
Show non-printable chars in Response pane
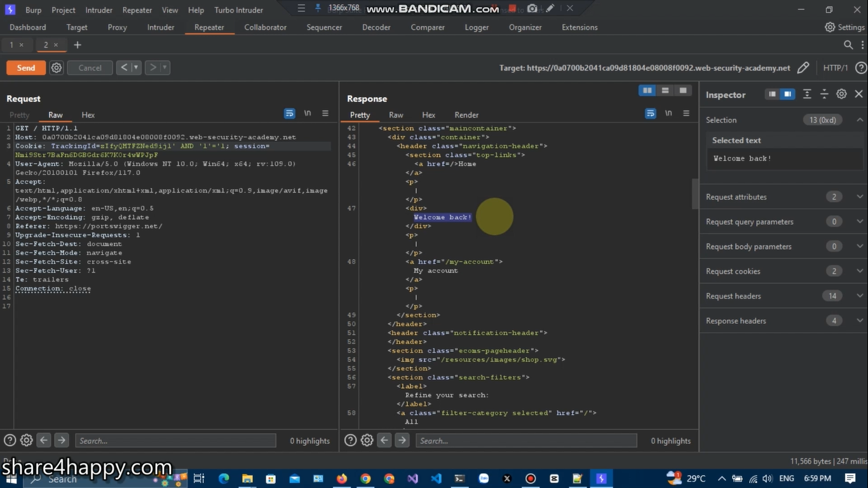pos(668,114)
